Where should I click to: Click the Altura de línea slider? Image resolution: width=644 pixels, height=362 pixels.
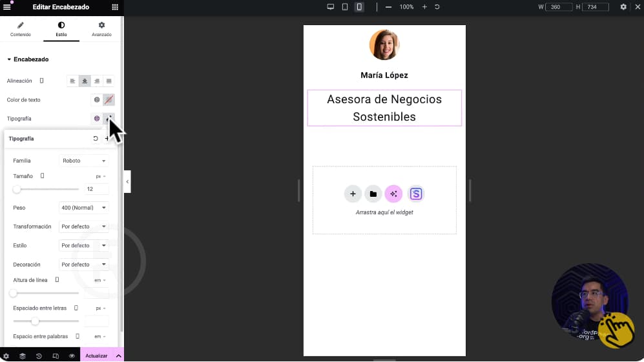coord(46,293)
